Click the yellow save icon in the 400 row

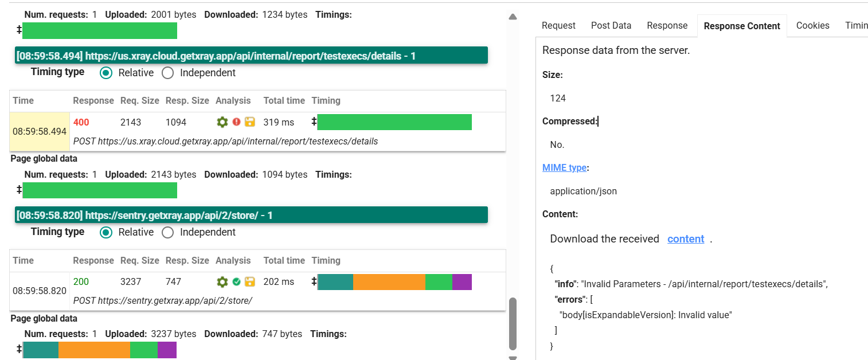(x=249, y=122)
